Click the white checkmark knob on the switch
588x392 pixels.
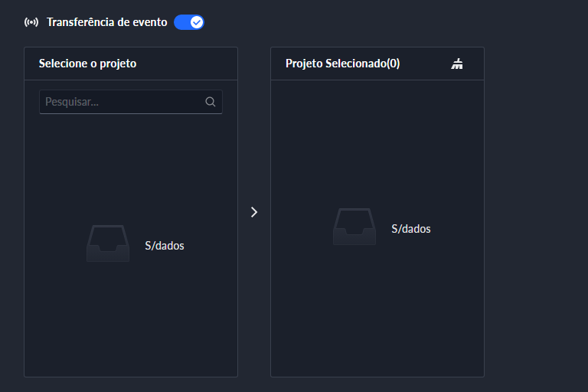pyautogui.click(x=197, y=22)
